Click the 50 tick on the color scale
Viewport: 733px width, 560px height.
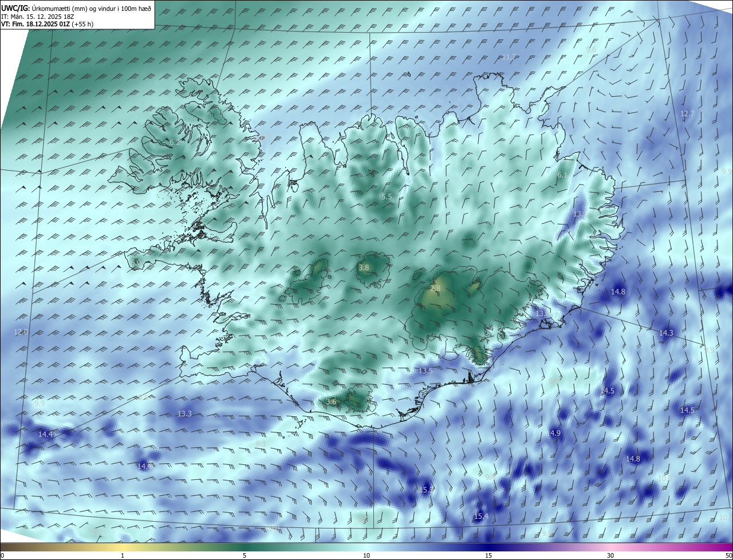point(728,556)
